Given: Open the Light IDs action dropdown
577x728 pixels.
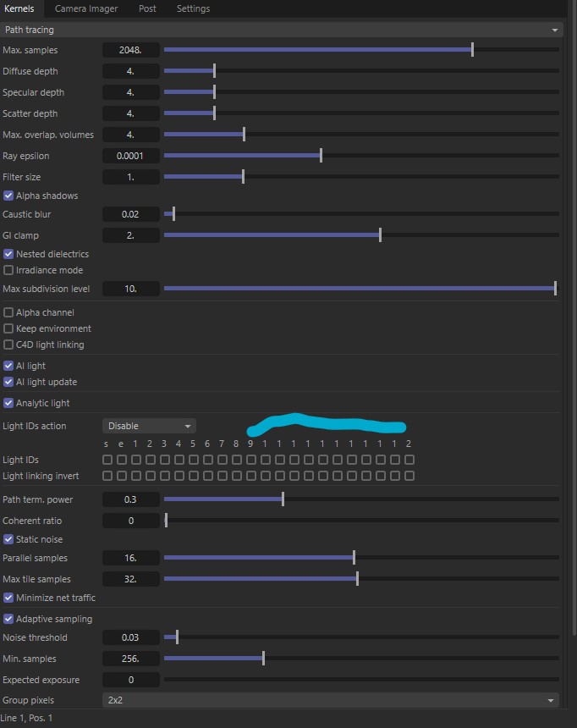Looking at the screenshot, I should pyautogui.click(x=149, y=426).
